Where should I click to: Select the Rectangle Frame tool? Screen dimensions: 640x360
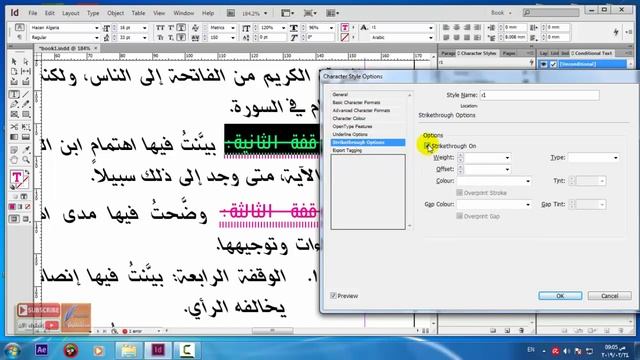coord(14,115)
